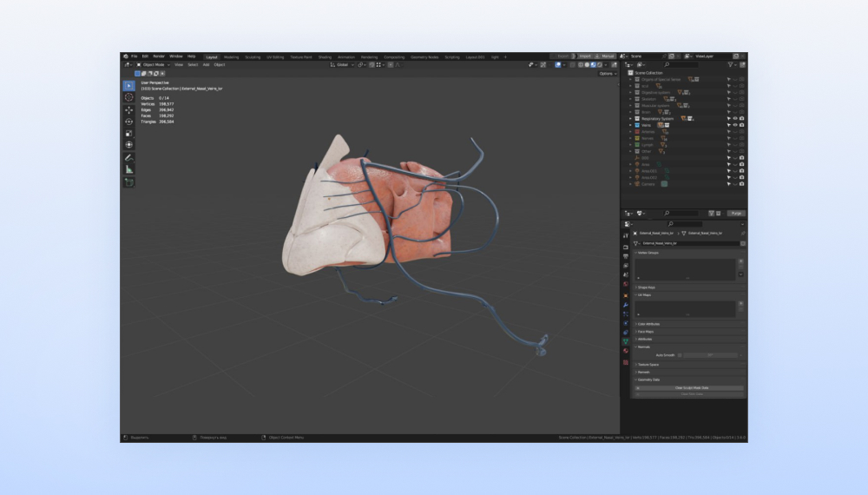Open the Scene properties tab
The image size is (868, 495).
click(x=626, y=275)
